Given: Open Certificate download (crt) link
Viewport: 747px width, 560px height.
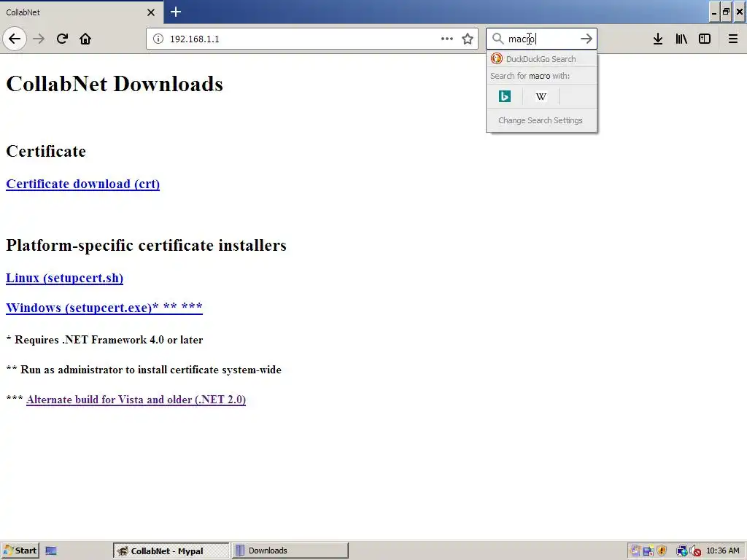Looking at the screenshot, I should (83, 184).
